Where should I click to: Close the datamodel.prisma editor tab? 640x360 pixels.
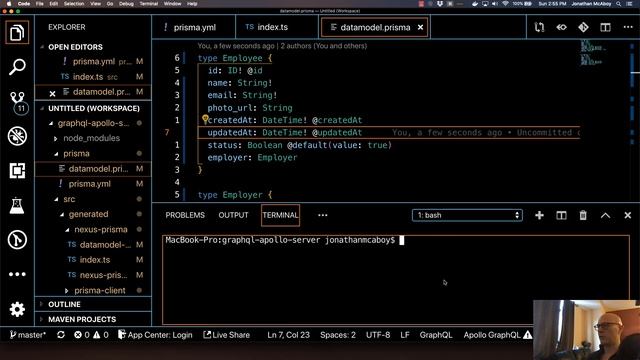tap(420, 27)
